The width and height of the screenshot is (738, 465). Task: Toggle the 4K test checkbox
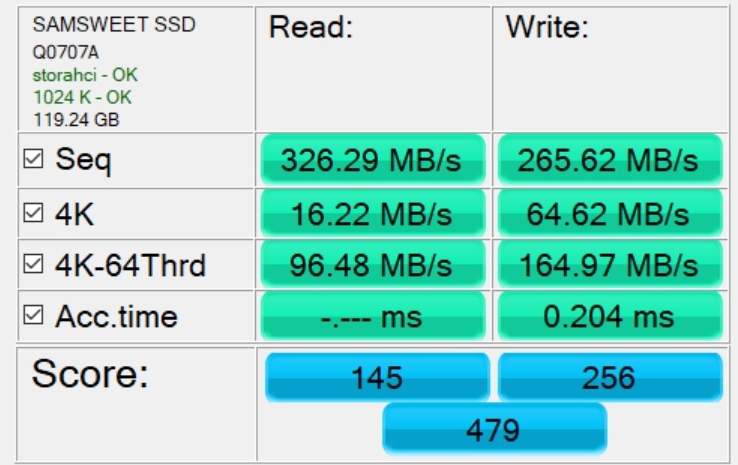click(33, 213)
